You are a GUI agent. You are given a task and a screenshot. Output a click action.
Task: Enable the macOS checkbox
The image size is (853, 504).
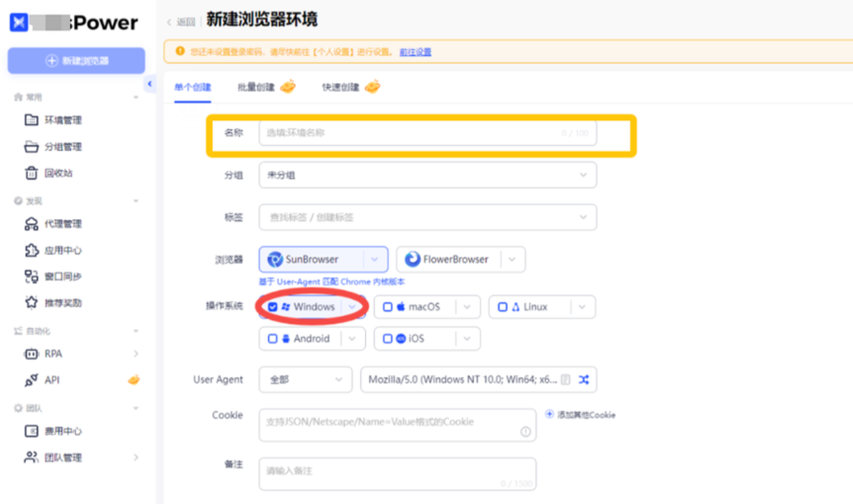pos(388,307)
